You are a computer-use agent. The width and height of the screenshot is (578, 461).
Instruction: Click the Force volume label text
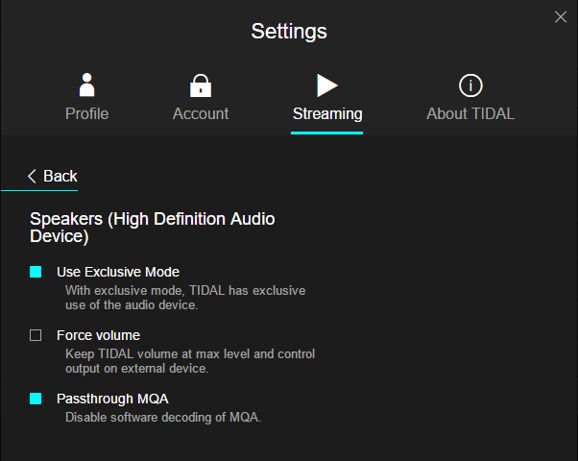pyautogui.click(x=98, y=335)
